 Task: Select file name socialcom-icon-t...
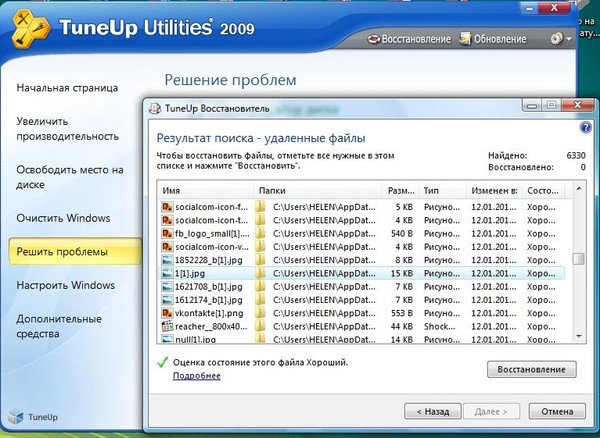click(x=212, y=221)
